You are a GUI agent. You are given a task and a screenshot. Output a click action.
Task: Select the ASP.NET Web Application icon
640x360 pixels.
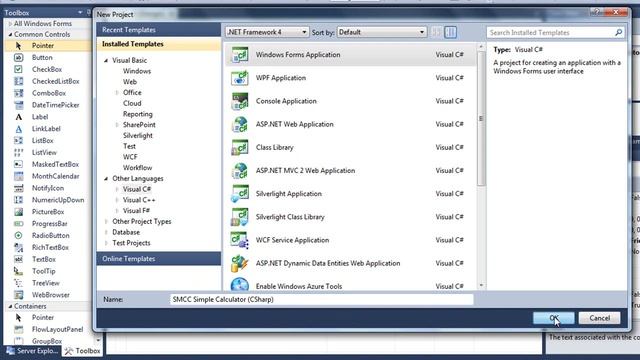click(x=240, y=124)
